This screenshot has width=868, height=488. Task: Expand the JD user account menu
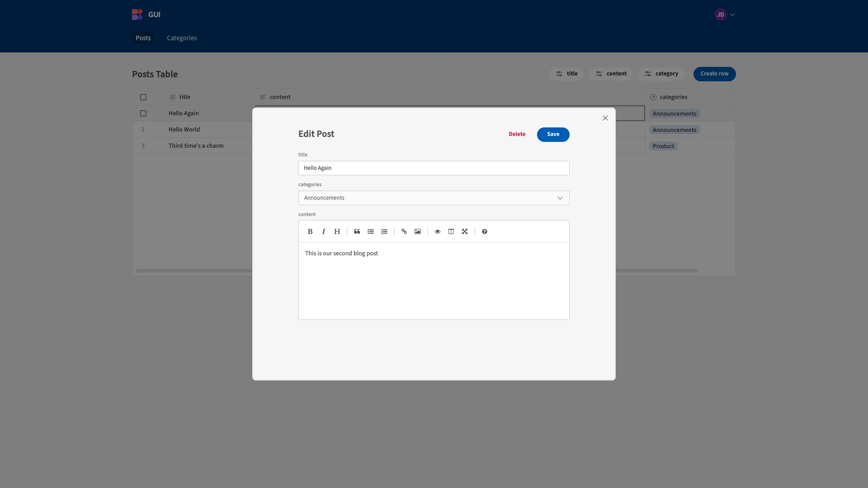coord(725,14)
